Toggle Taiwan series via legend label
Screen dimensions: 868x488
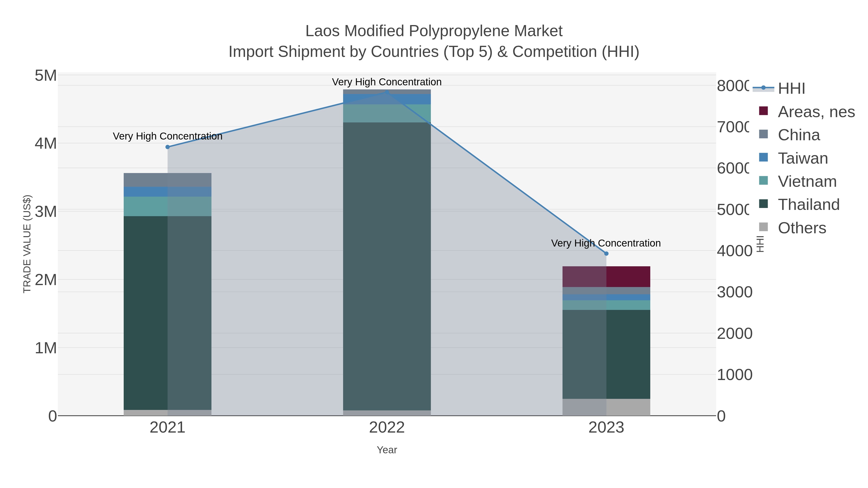tap(803, 158)
